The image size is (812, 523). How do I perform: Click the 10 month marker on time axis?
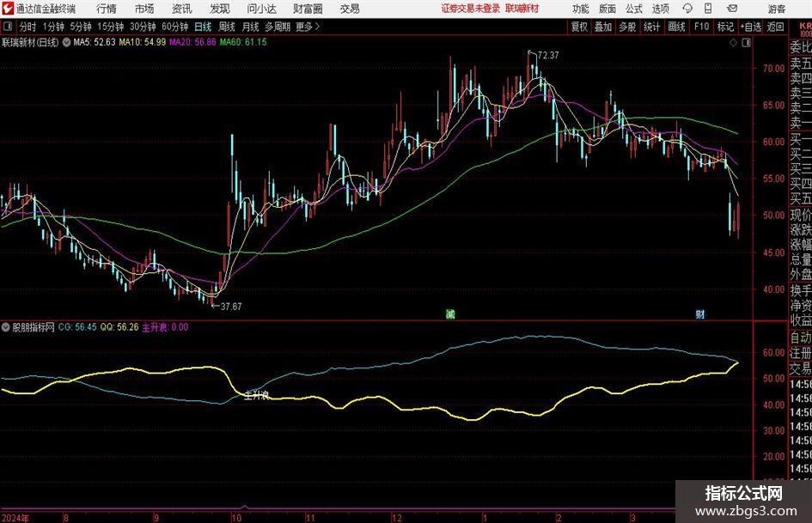[236, 518]
